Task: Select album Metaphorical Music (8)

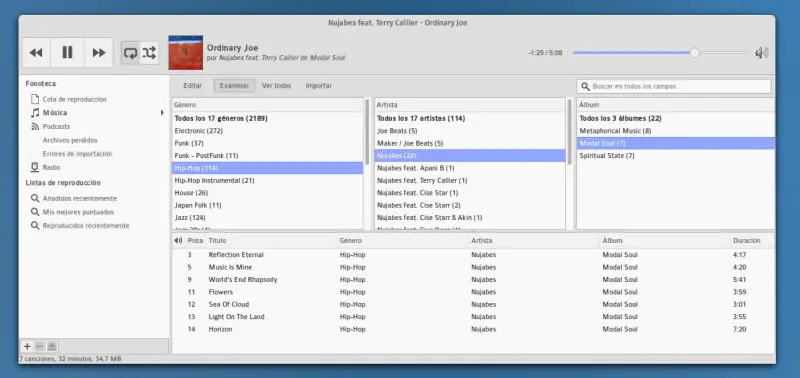Action: [676, 131]
